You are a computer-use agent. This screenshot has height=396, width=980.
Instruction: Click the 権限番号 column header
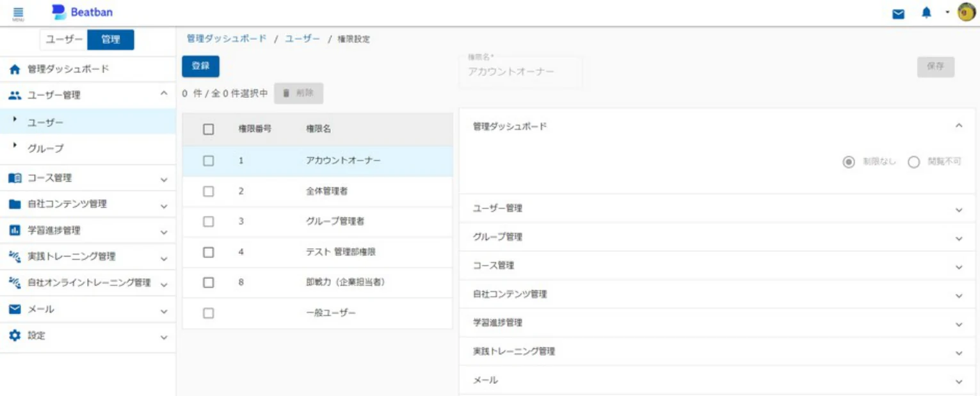coord(255,129)
